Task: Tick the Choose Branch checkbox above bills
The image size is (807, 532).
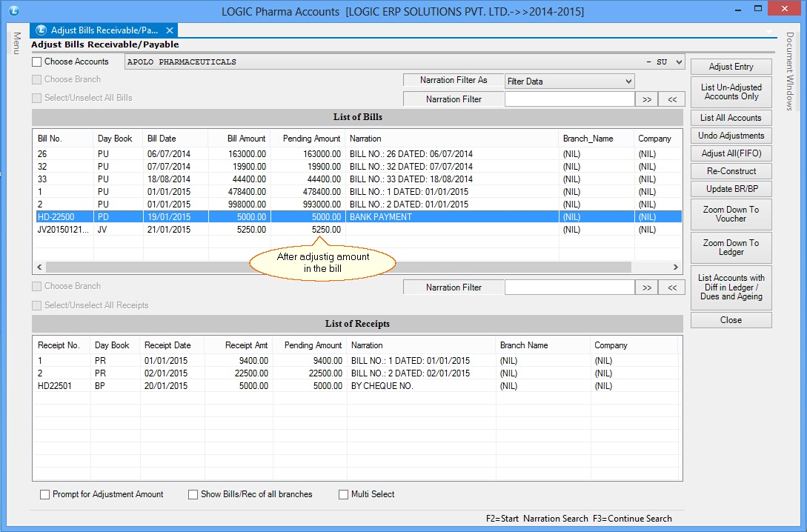Action: pos(36,80)
